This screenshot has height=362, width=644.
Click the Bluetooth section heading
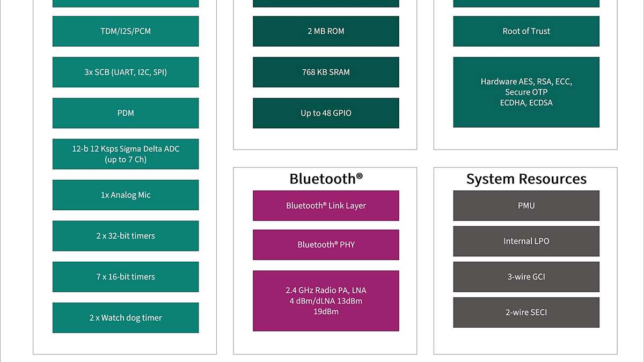[326, 179]
